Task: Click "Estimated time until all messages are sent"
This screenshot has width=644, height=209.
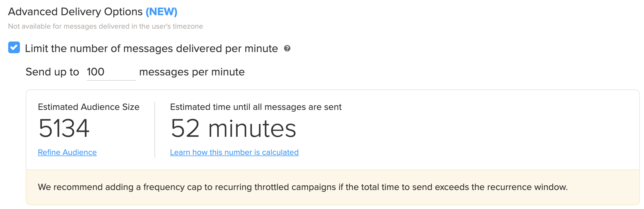Action: (x=255, y=107)
